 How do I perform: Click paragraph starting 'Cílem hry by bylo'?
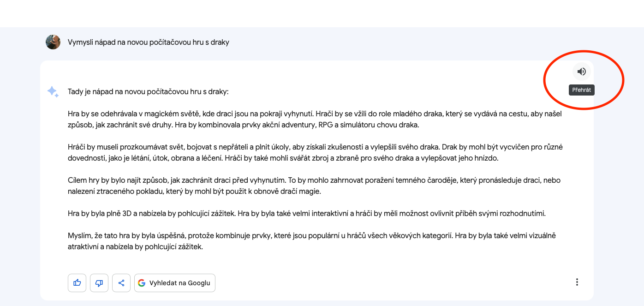click(x=314, y=186)
